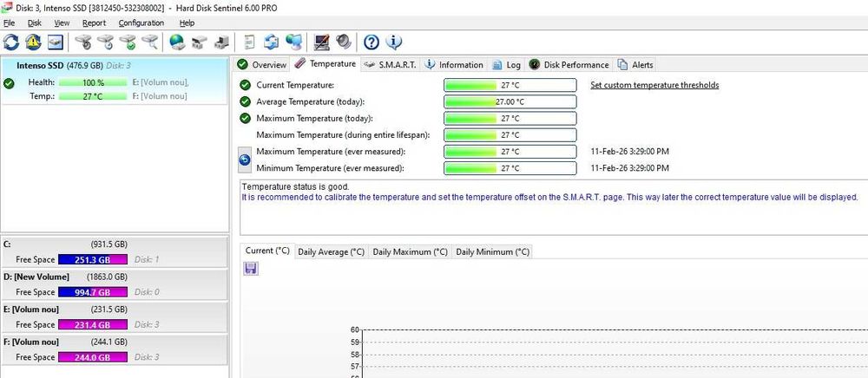This screenshot has width=868, height=378.
Task: Click the laptop with pencil toolbar icon
Action: click(322, 42)
